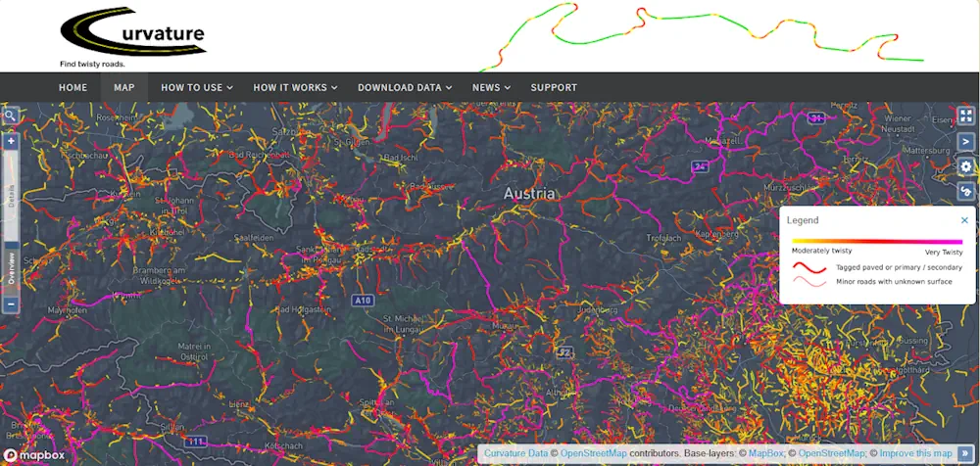The image size is (980, 466).
Task: Click the curvy road layer icon
Action: coord(966,192)
